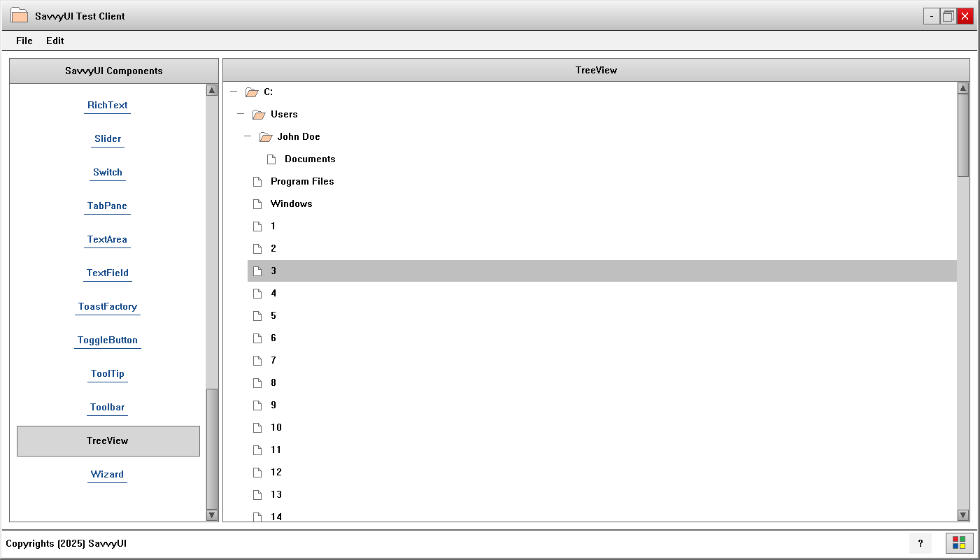This screenshot has height=560, width=980.
Task: Click the folder icon next to Users
Action: [x=259, y=115]
